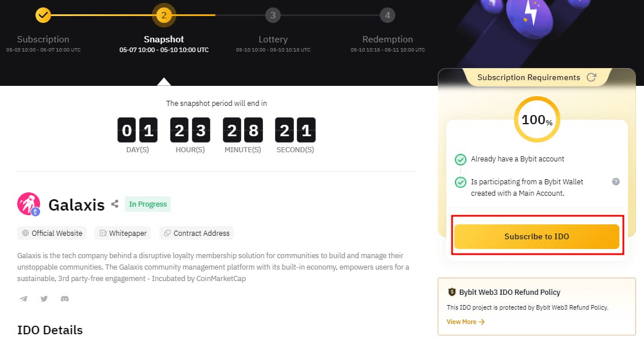Open the Whitepaper link

(123, 233)
